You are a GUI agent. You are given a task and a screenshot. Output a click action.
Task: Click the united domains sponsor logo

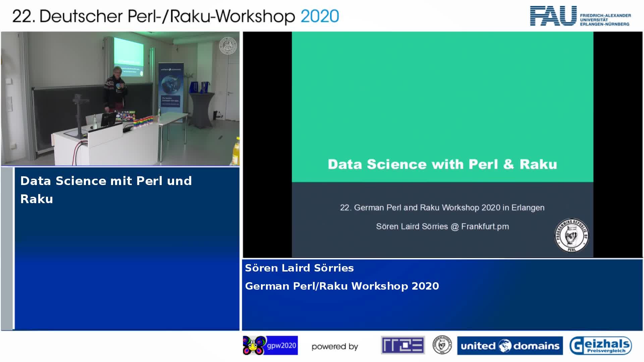pos(510,346)
